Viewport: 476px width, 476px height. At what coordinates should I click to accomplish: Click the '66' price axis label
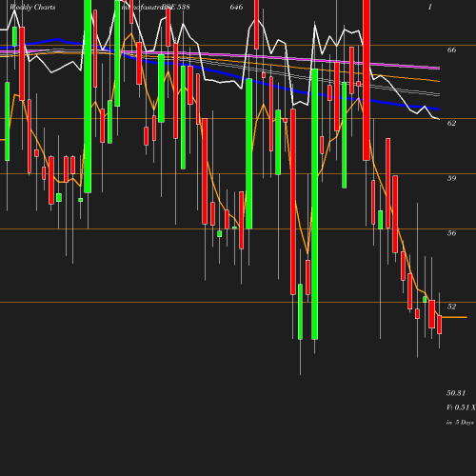coord(451,50)
